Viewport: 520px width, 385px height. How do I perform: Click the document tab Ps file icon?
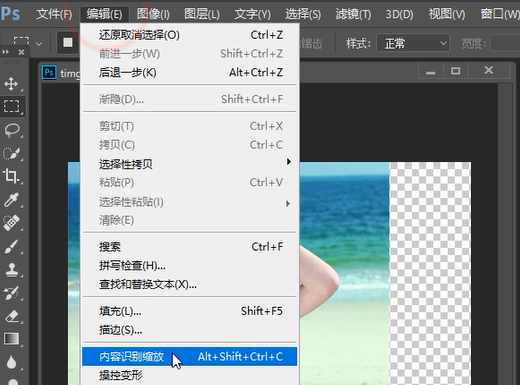(x=49, y=72)
